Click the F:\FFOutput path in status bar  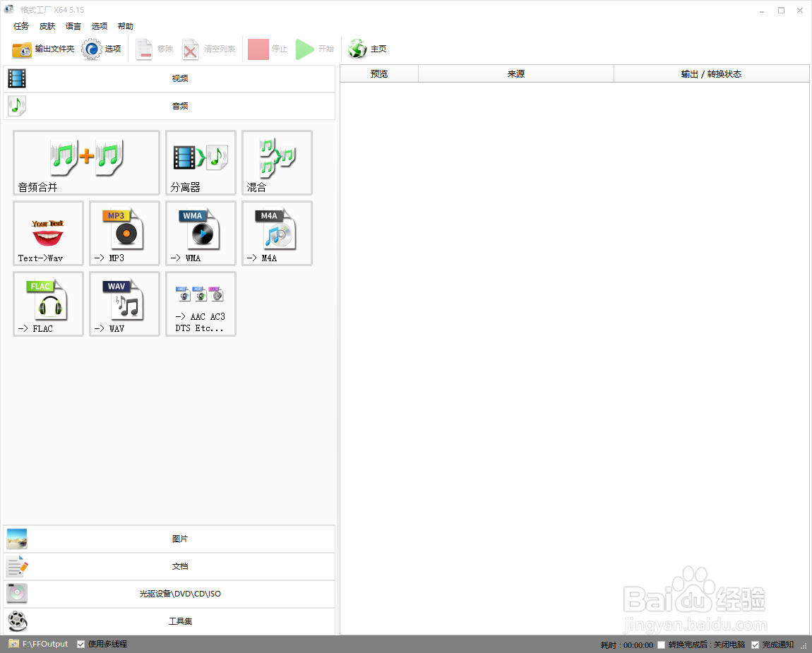(x=45, y=645)
